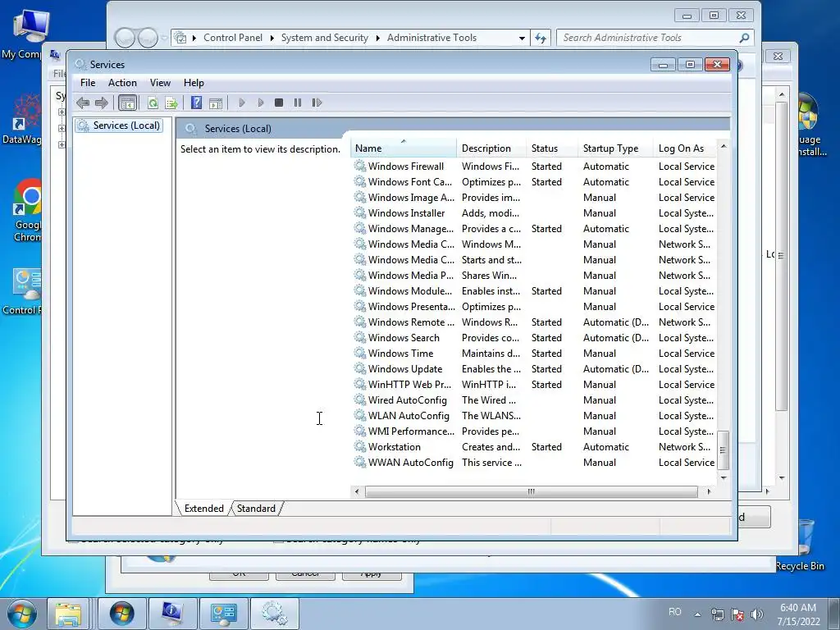Open the Help menu in Services

[x=194, y=83]
